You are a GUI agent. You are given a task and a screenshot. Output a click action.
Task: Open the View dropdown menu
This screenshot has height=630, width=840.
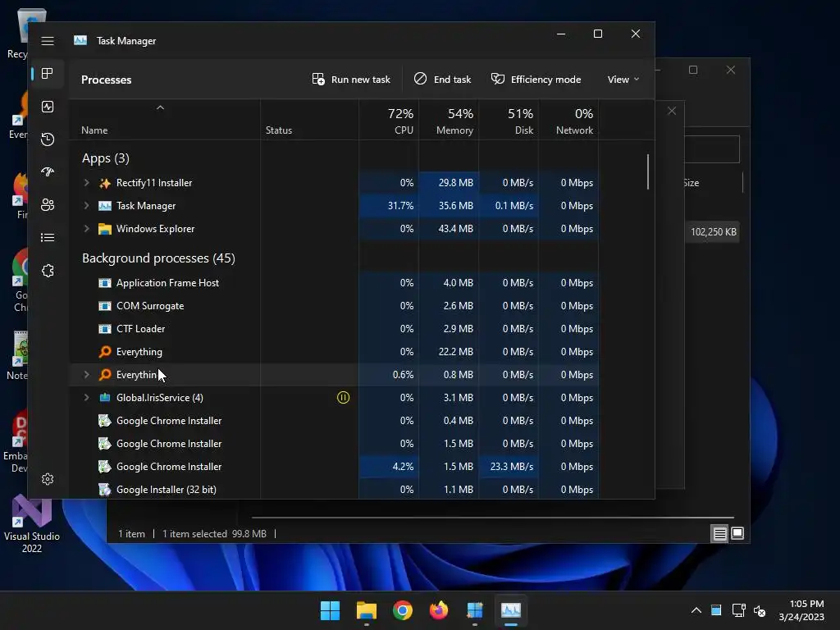[x=623, y=80]
